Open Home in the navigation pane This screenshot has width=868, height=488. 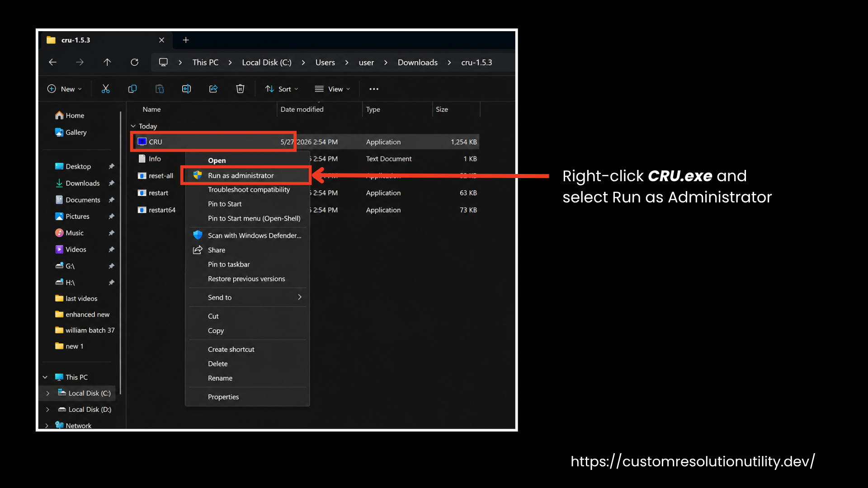tap(70, 116)
